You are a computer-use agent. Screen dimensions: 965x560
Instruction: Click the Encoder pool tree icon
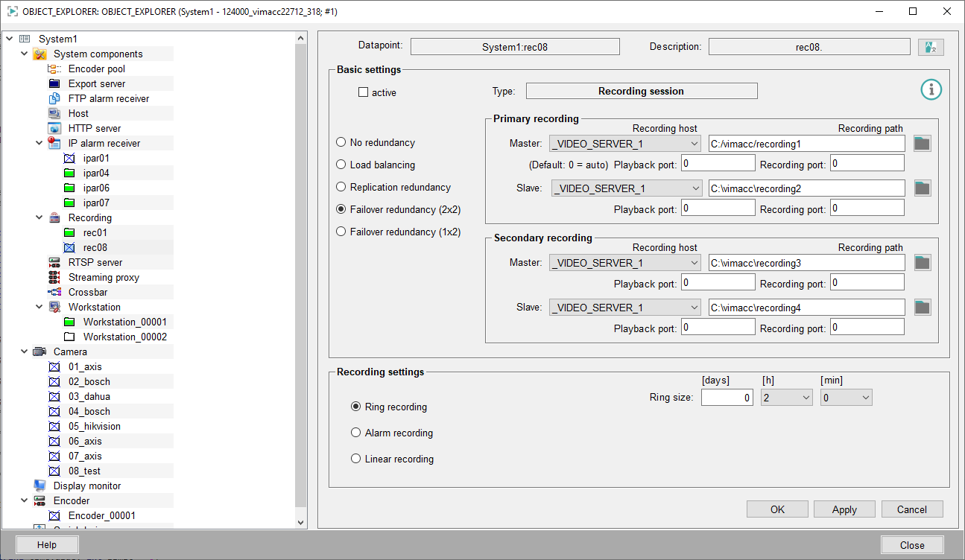[54, 69]
